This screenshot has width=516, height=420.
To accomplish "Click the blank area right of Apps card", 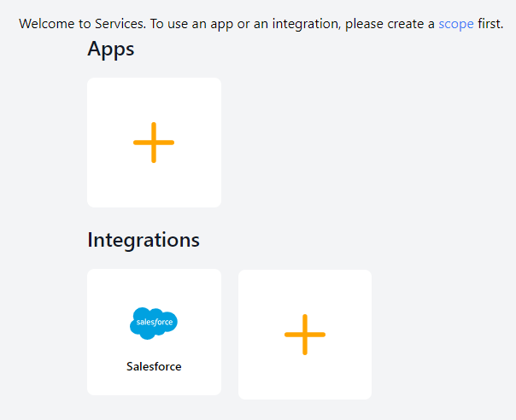I will (x=362, y=143).
